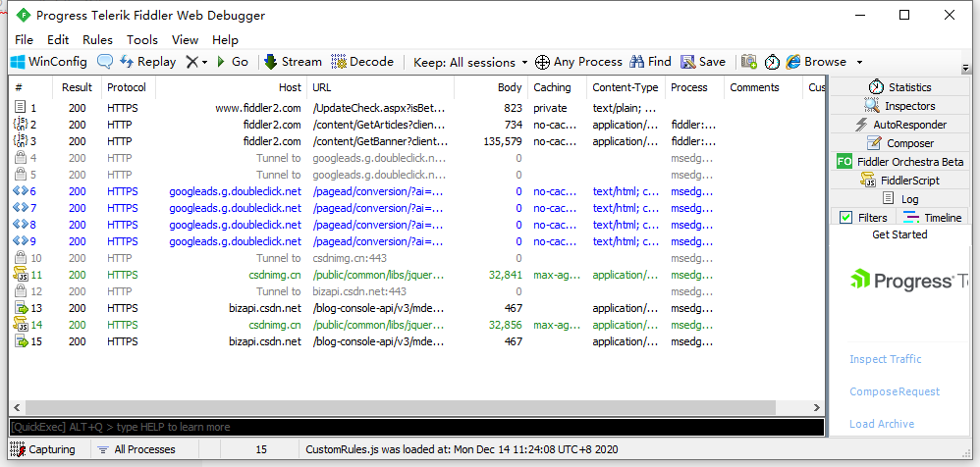Select session 11 script icon

(x=21, y=274)
